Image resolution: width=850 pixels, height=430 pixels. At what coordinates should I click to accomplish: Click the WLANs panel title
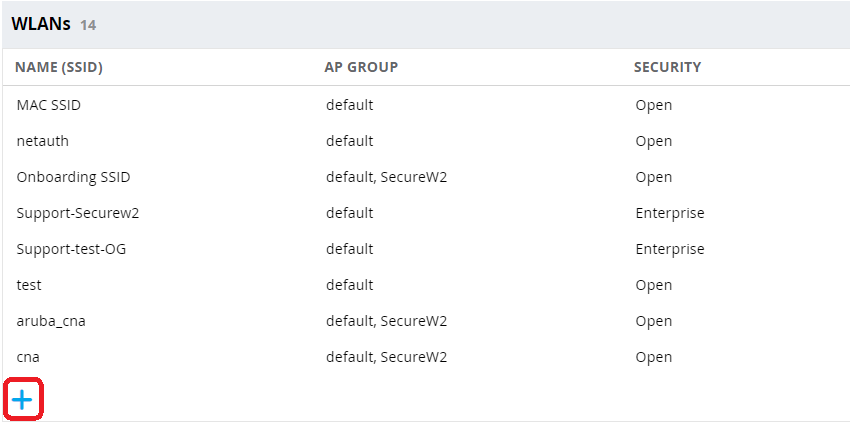[41, 24]
